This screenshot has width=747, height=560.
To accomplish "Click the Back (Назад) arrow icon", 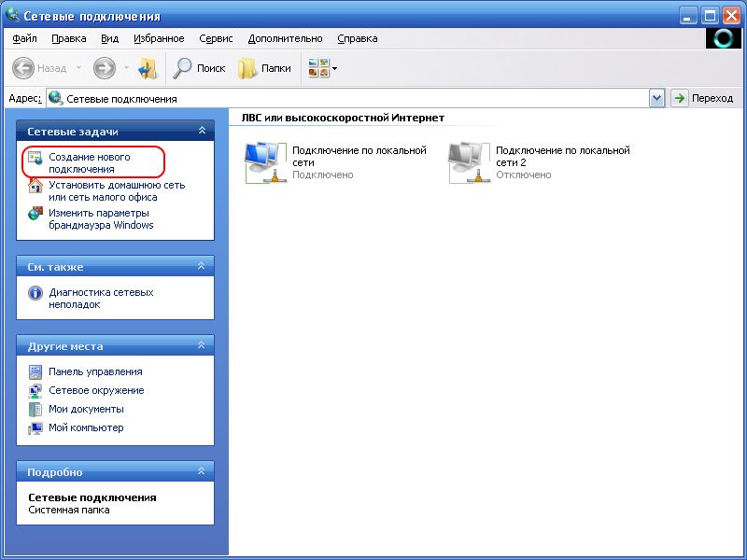I will (23, 68).
